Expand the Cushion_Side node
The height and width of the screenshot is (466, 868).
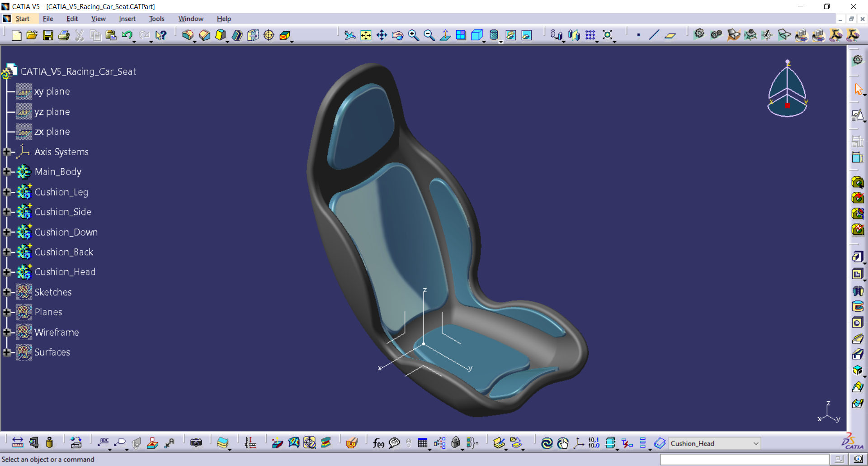(x=7, y=212)
